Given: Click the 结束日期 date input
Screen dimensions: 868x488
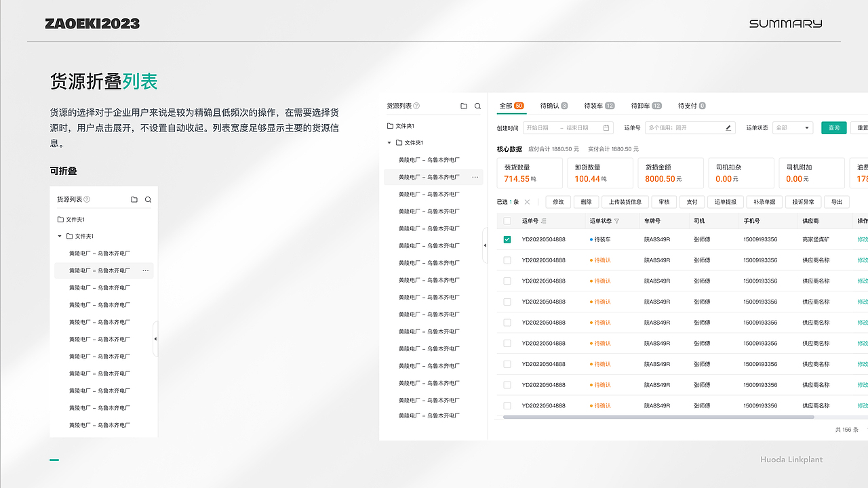Looking at the screenshot, I should point(578,127).
